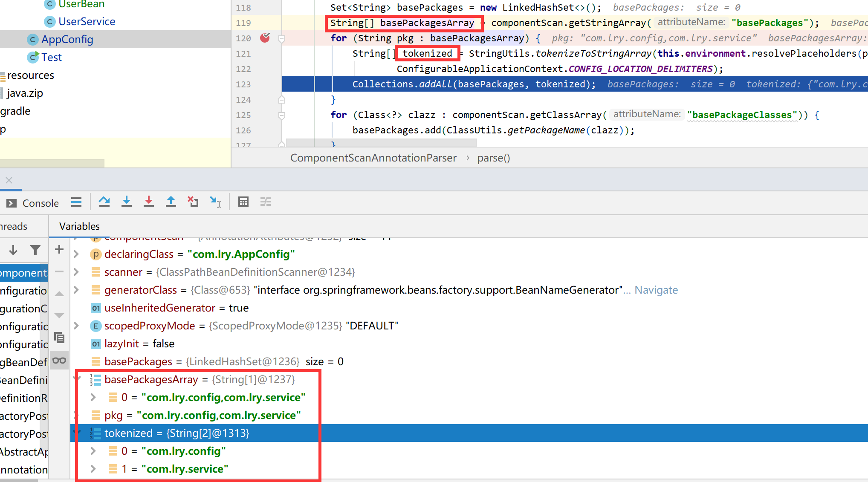
Task: Select the basePackages LinkedHashSet variable row
Action: point(469,361)
